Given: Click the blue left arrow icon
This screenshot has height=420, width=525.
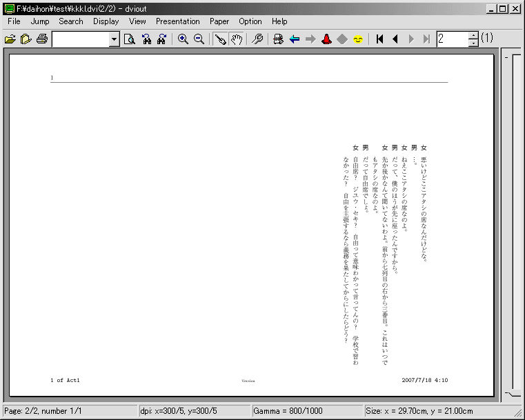Looking at the screenshot, I should click(x=295, y=39).
